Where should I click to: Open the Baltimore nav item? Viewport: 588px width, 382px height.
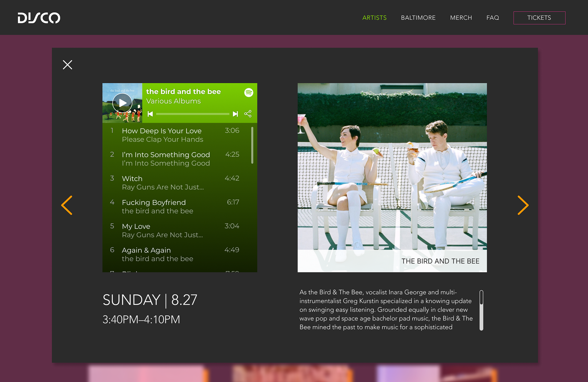coord(418,18)
